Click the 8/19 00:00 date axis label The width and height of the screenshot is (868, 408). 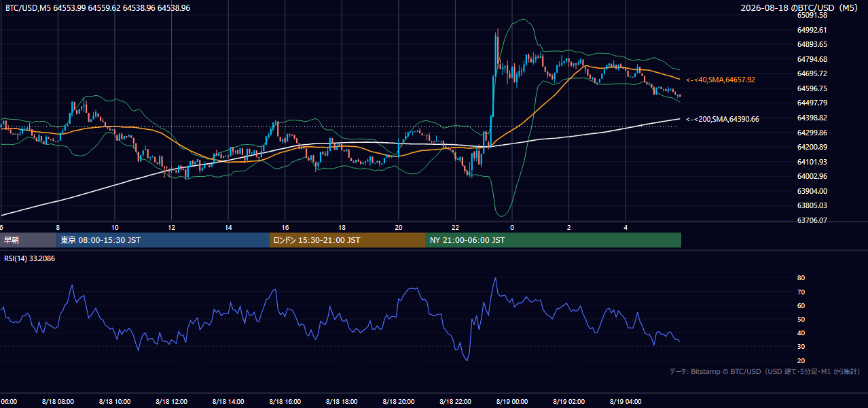[x=512, y=402]
